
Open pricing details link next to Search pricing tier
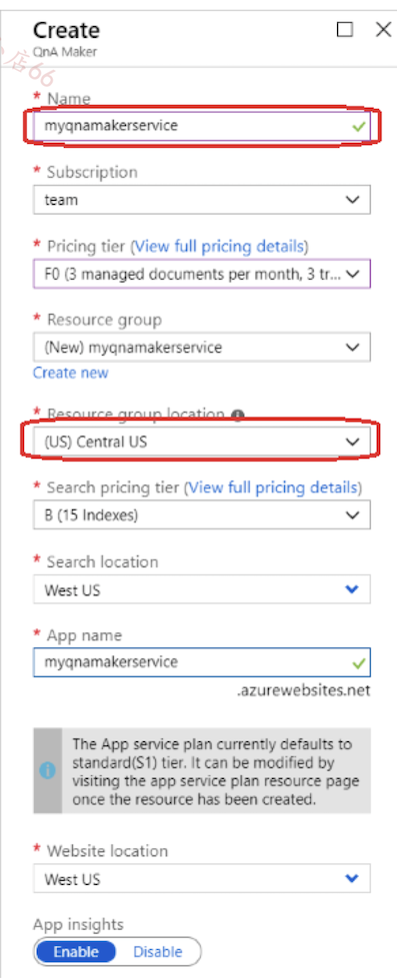(273, 488)
